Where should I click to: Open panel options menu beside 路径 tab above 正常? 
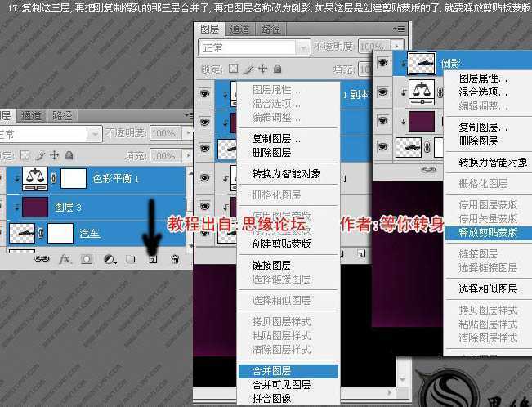[400, 29]
